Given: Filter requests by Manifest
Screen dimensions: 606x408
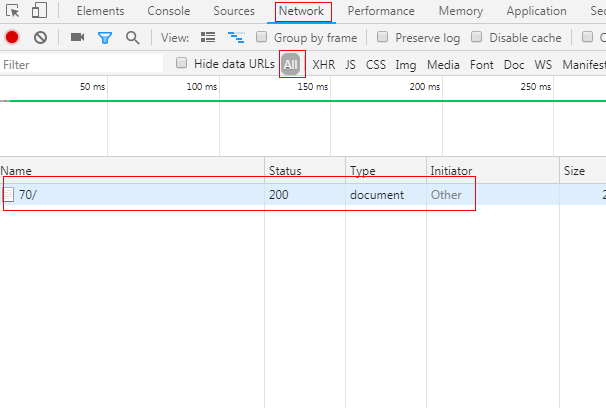Looking at the screenshot, I should 584,65.
